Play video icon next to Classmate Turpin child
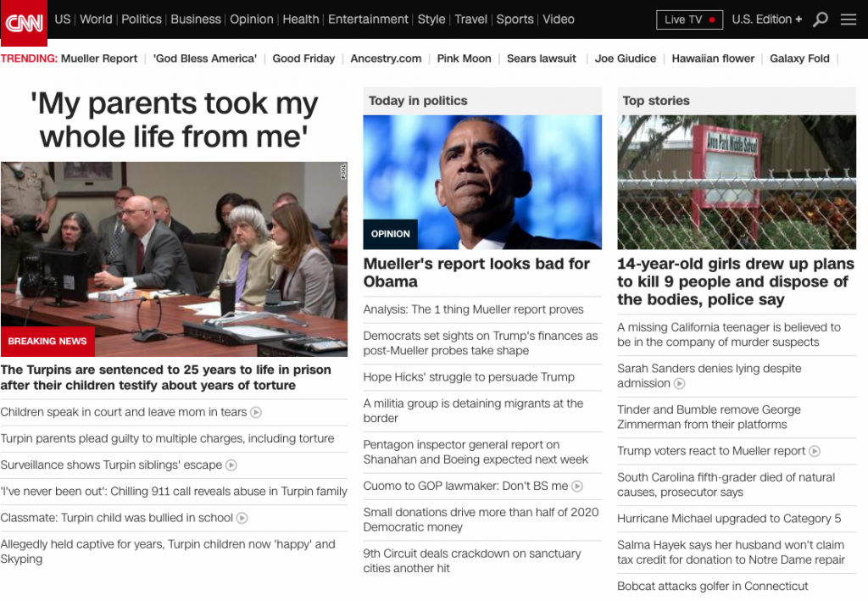The width and height of the screenshot is (868, 601). [x=242, y=518]
